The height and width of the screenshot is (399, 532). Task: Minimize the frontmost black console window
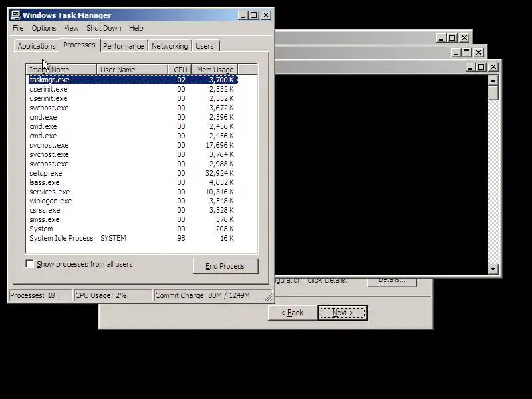click(470, 67)
